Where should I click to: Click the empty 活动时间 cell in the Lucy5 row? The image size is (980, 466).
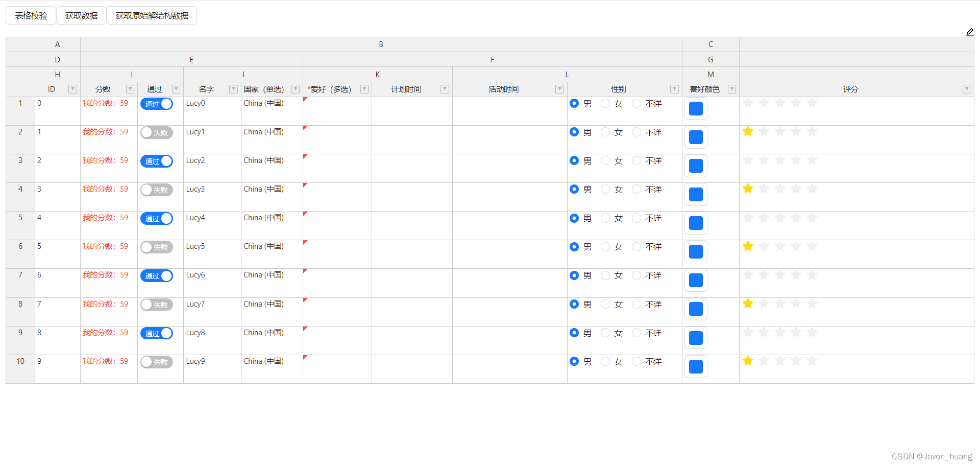(509, 254)
